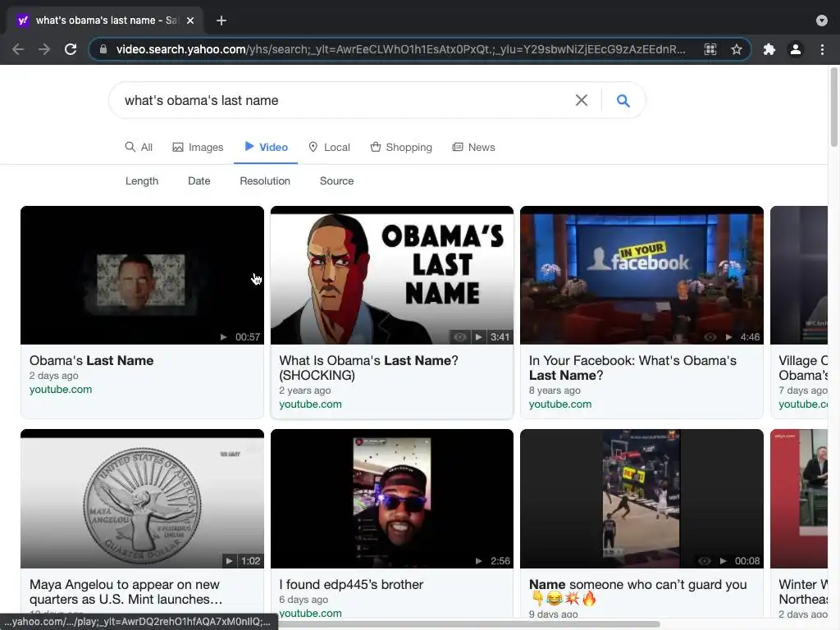Viewport: 840px width, 630px height.
Task: Click '8 years ago' under In Your Facebook
Action: tap(555, 390)
